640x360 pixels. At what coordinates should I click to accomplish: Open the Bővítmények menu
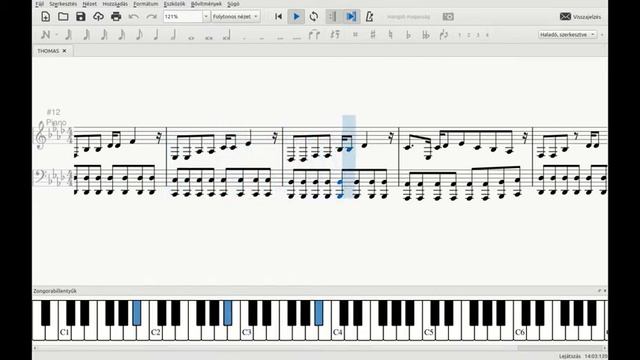206,4
